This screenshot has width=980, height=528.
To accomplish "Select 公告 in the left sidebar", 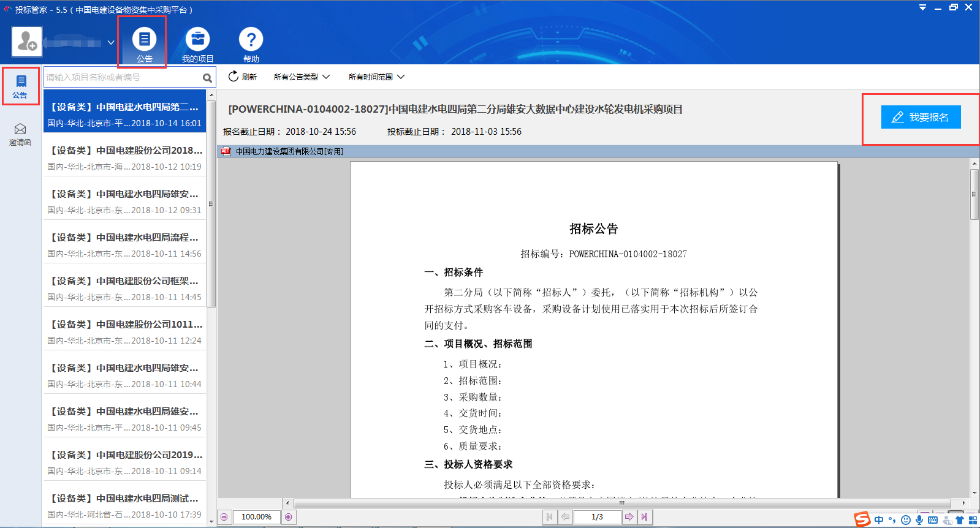I will pyautogui.click(x=20, y=86).
